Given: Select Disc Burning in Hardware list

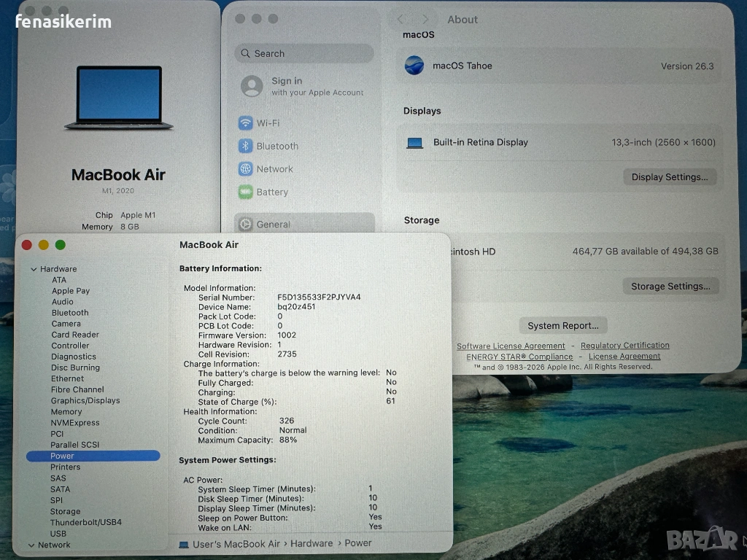Looking at the screenshot, I should 75,367.
